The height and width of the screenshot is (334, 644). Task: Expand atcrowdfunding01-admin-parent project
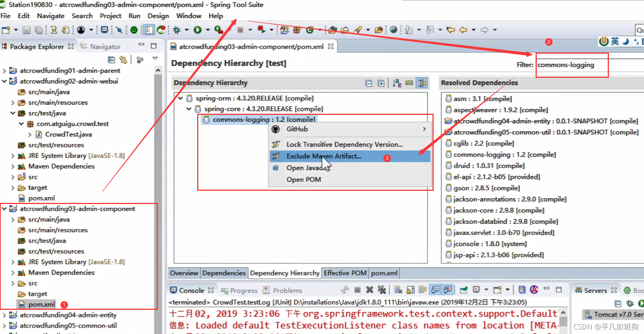pos(4,71)
